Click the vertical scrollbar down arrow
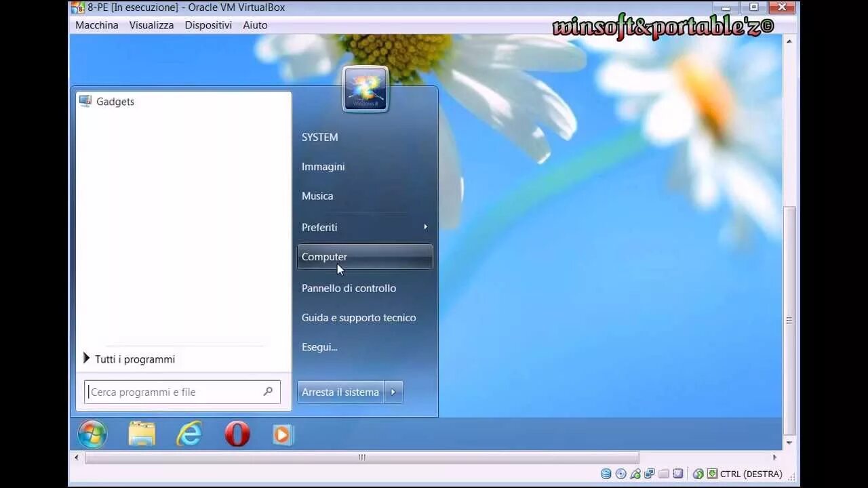 pos(789,443)
